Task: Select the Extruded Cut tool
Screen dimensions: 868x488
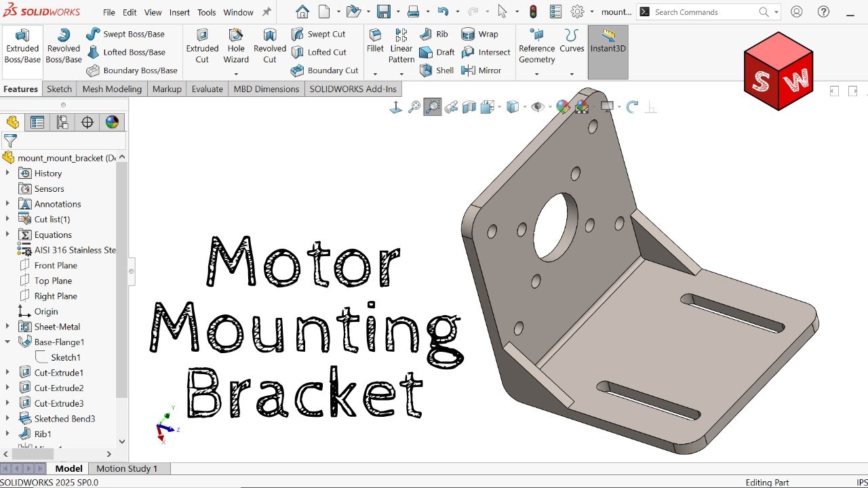Action: [x=202, y=46]
